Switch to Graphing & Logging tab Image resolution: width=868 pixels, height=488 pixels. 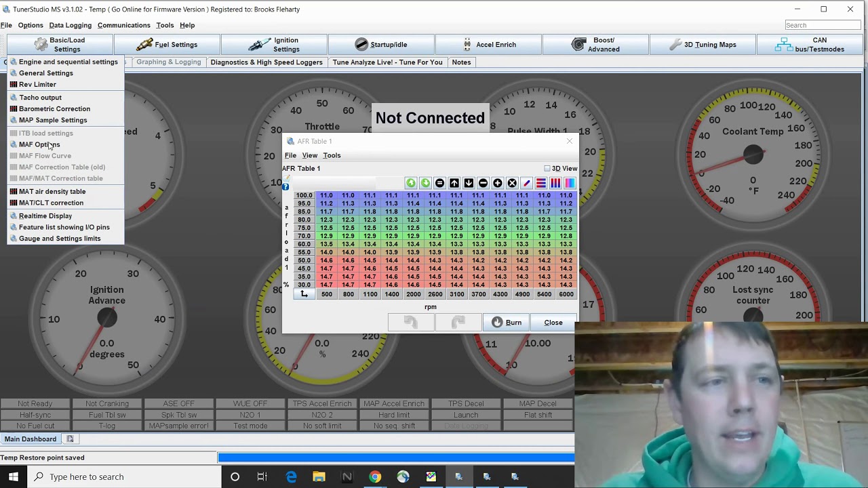coord(168,62)
